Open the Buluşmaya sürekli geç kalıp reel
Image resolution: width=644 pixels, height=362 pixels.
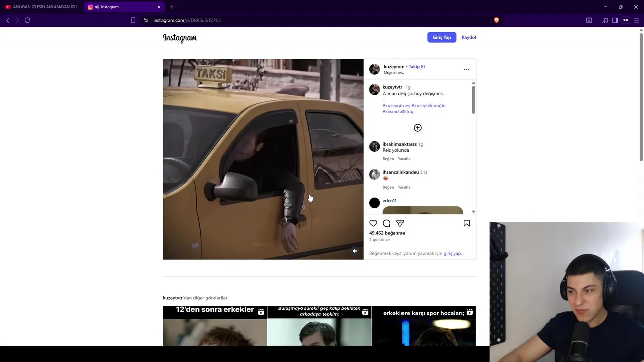coord(319,326)
